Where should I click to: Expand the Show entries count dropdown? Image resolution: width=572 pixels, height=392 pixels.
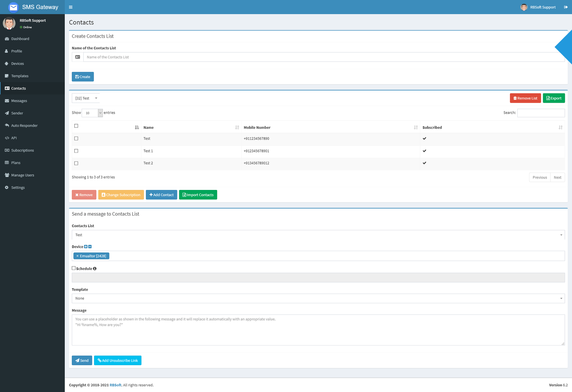[x=92, y=113]
